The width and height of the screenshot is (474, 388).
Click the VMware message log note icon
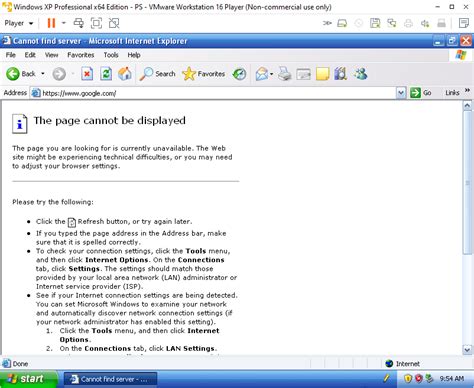(x=464, y=23)
